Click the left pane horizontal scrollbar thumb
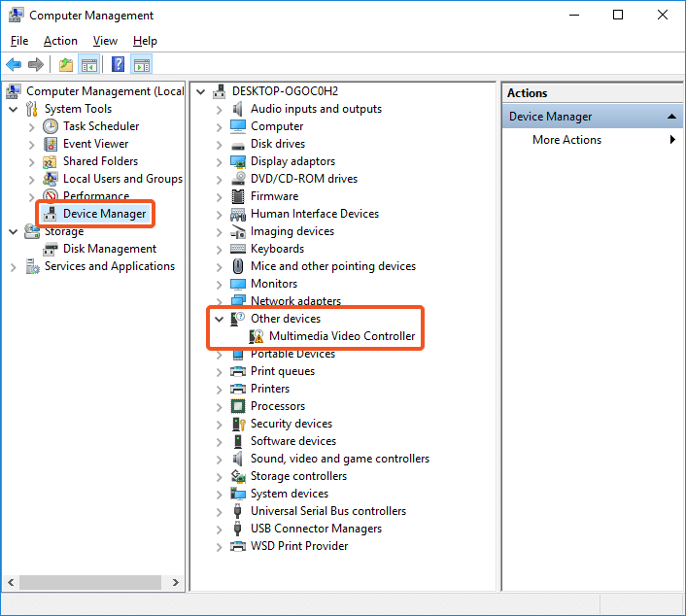686x616 pixels. point(90,582)
